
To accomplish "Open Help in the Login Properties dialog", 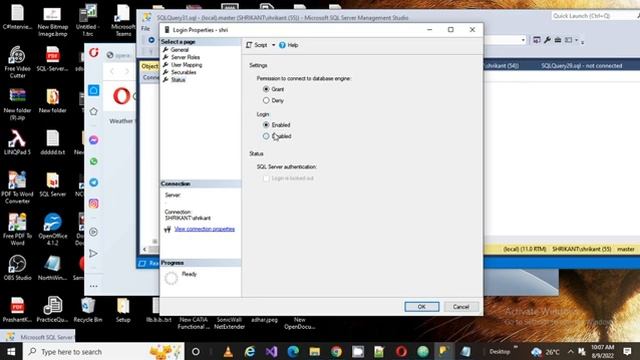I will 289,45.
